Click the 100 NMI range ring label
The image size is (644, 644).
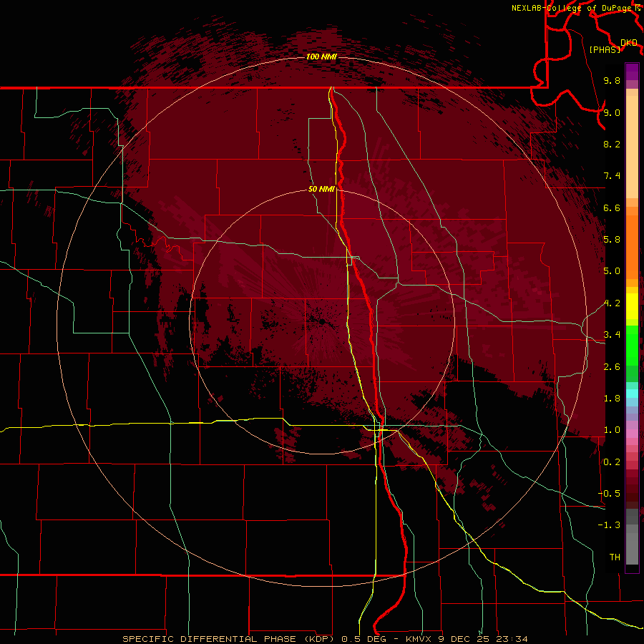point(321,57)
